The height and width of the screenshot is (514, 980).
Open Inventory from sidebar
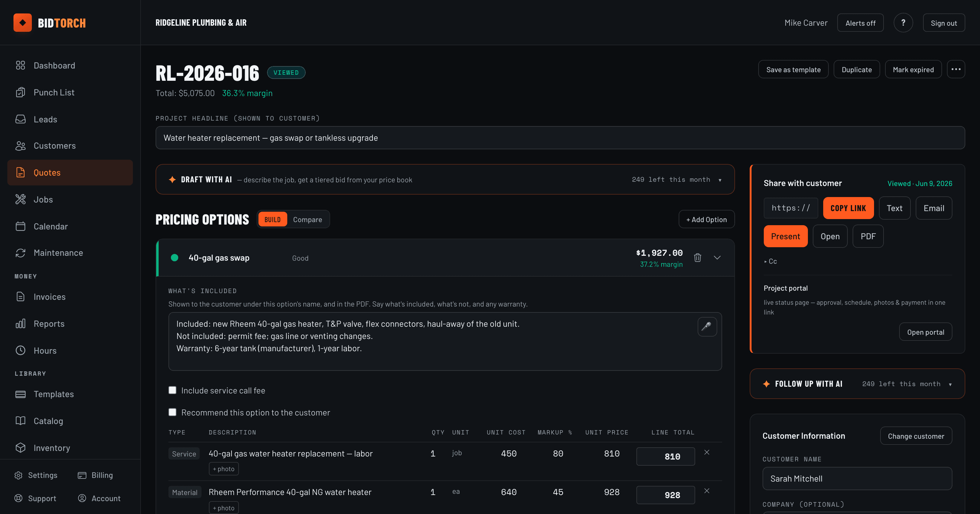tap(70, 448)
